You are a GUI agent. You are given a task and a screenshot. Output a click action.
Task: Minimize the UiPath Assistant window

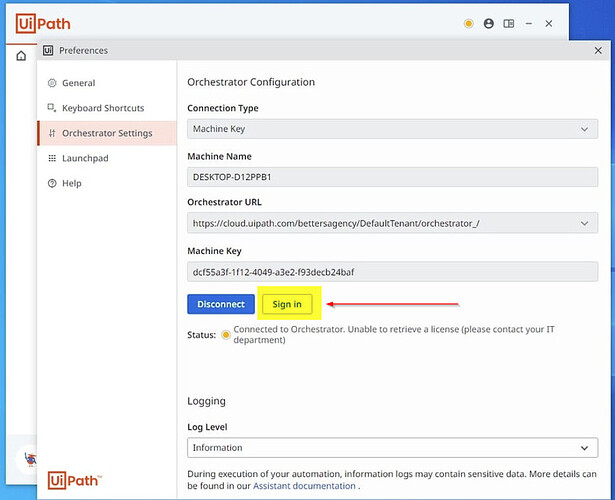tap(529, 24)
